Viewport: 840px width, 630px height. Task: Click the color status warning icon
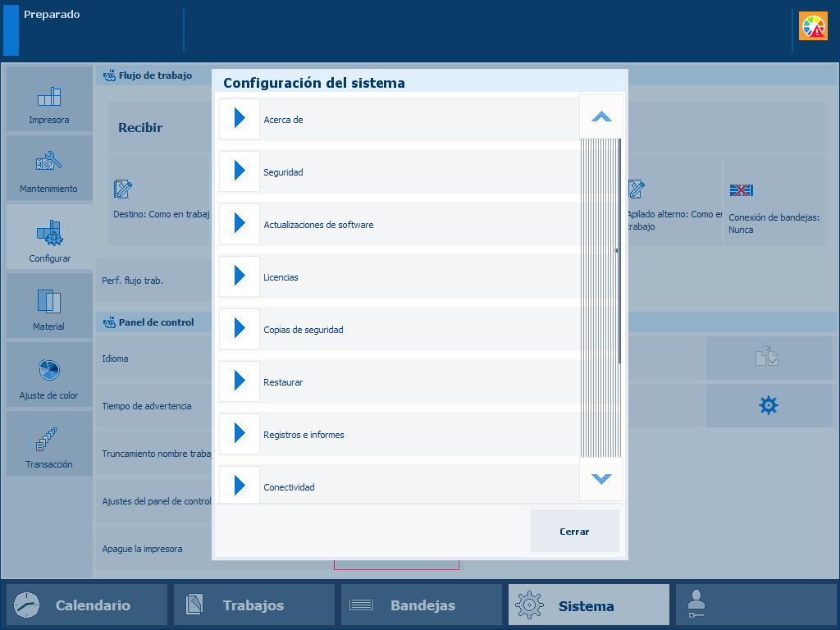tap(813, 25)
